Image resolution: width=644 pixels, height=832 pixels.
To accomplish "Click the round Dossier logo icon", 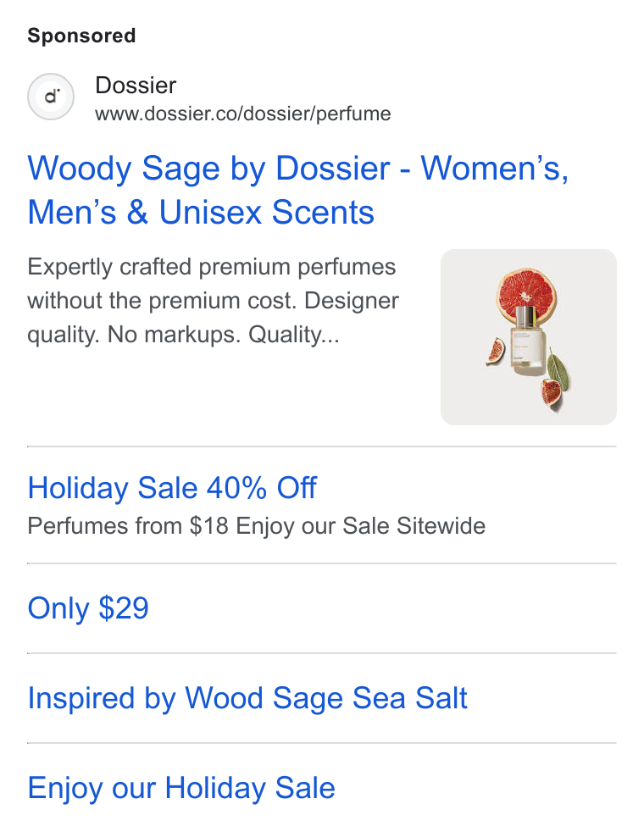I will pyautogui.click(x=51, y=97).
